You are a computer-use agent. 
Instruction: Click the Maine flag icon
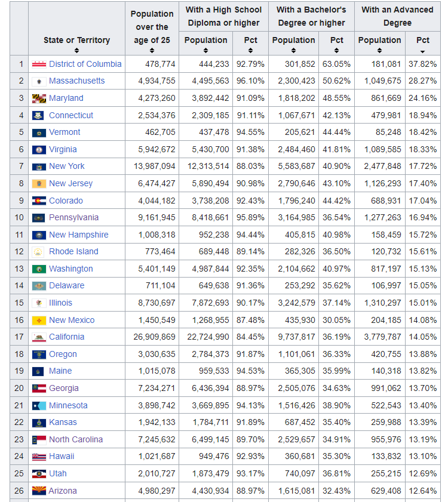click(38, 371)
